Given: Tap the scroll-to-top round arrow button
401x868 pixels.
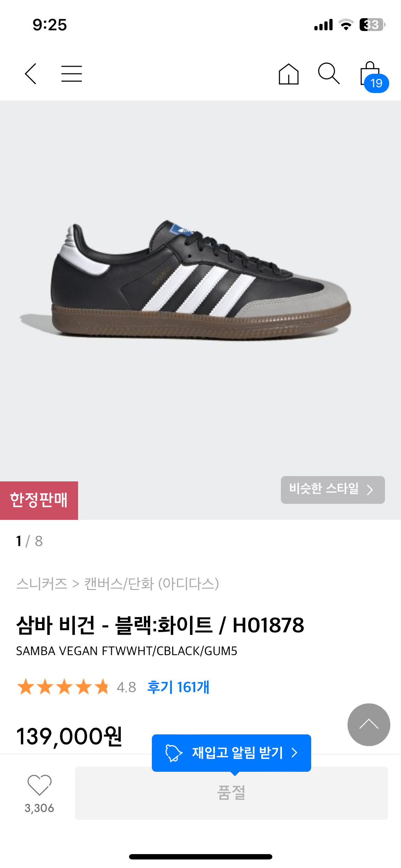Looking at the screenshot, I should 369,724.
